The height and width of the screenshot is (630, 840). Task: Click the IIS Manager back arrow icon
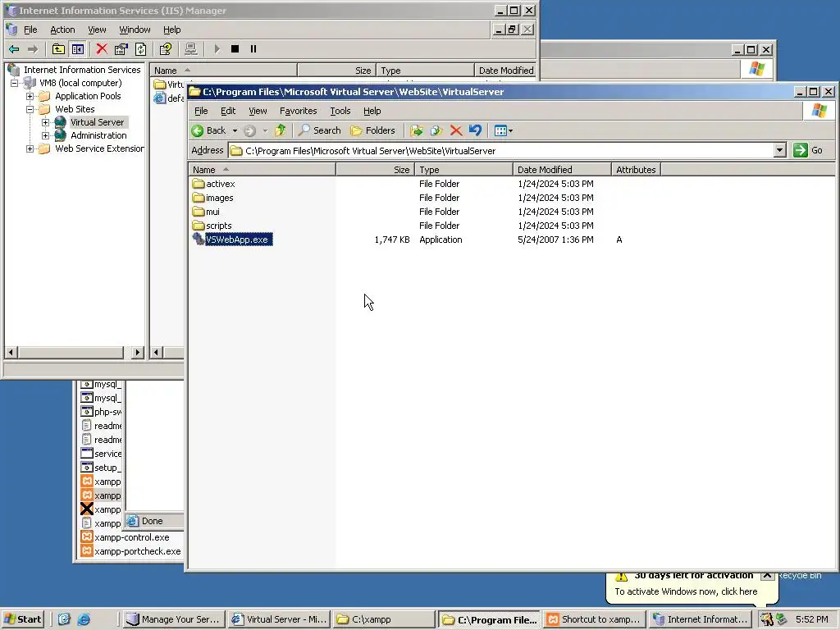14,49
